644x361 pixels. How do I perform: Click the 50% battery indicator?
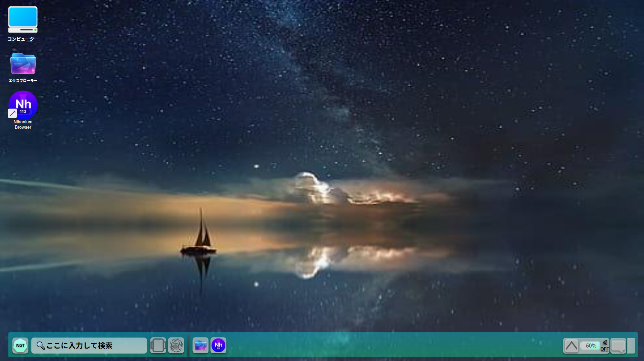point(591,346)
